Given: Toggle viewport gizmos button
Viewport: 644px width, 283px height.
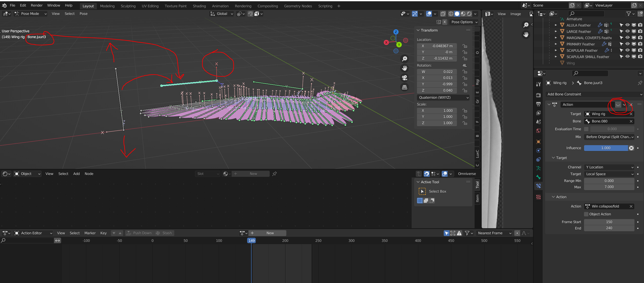Looking at the screenshot, I should pos(415,14).
